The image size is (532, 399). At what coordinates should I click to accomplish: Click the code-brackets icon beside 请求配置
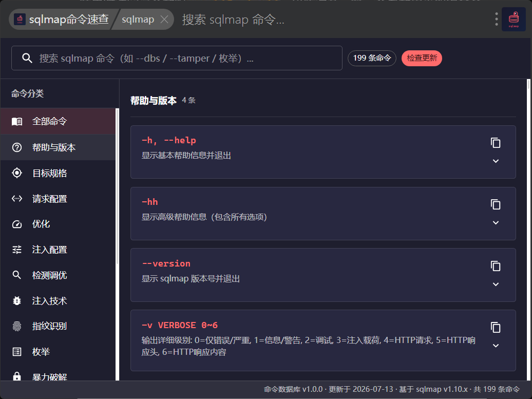click(17, 199)
